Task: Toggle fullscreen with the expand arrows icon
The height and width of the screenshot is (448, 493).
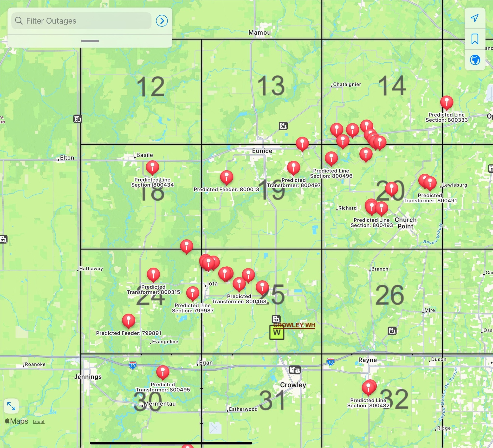Action: 11,406
